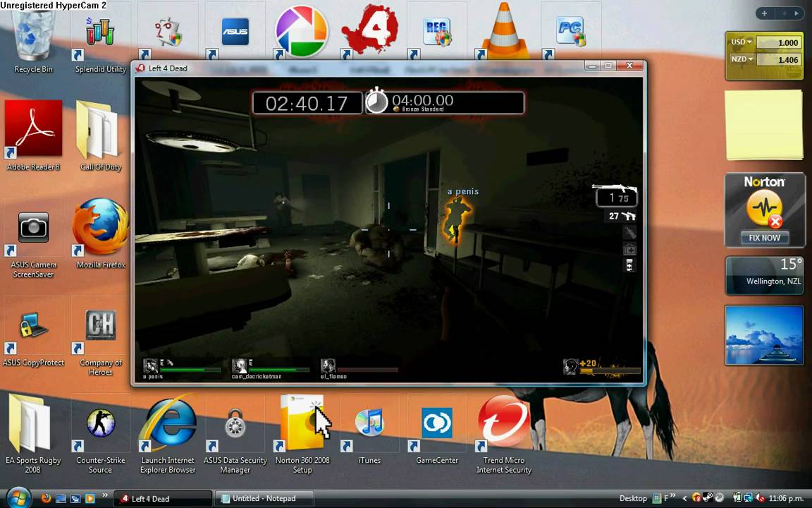Click the 04:00.00 bronze standard timer
The image size is (812, 508).
point(446,102)
